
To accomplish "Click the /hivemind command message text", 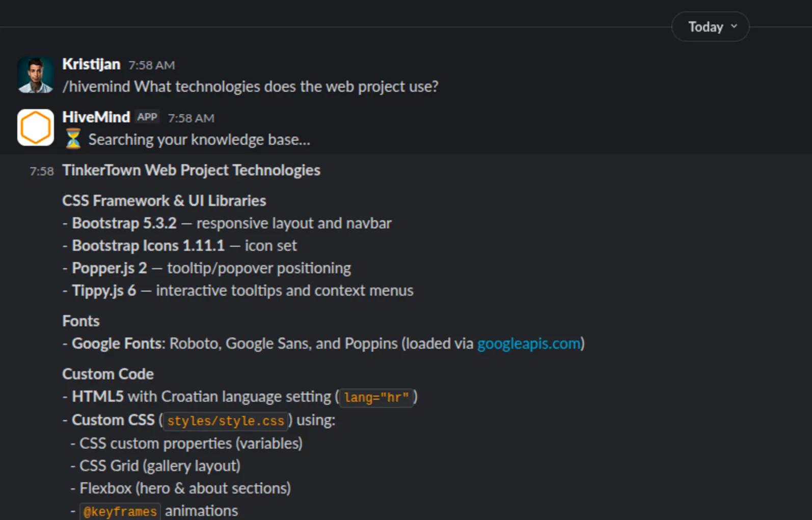I will click(x=250, y=87).
